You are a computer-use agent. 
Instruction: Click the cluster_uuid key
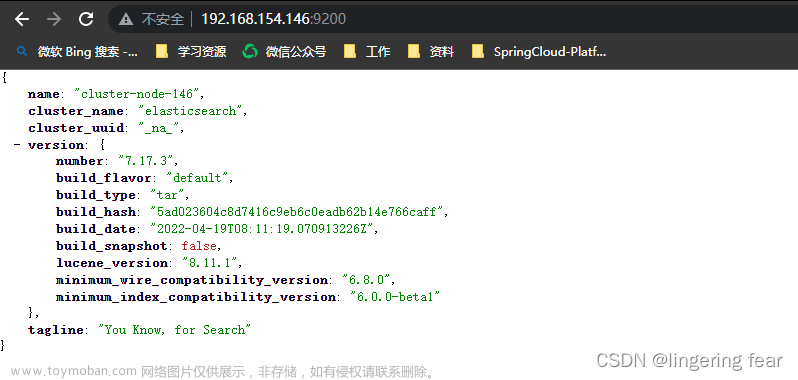[x=76, y=128]
